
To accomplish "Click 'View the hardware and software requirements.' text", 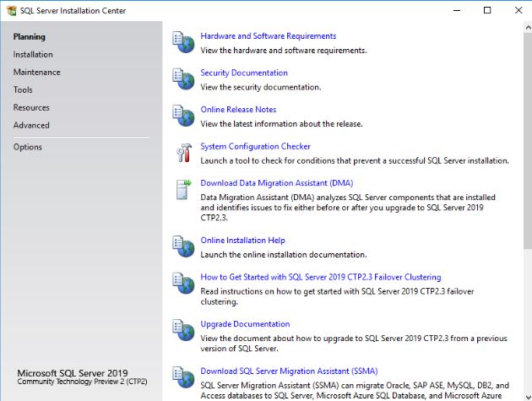I will pos(283,51).
